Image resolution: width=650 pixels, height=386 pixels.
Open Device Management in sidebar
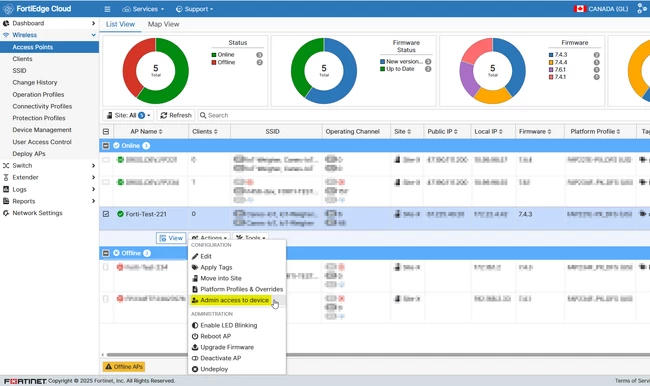point(42,130)
